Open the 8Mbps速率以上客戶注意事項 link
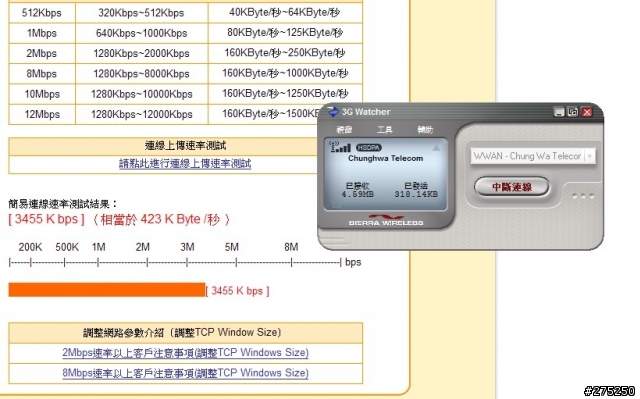 click(185, 373)
